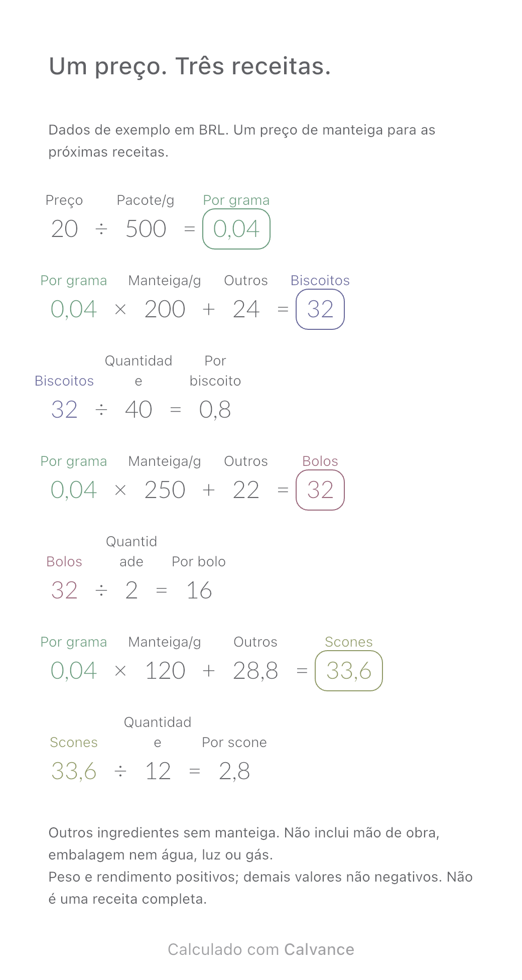Click the Outros value 22
Viewport: 522px width, 980px height.
(246, 490)
